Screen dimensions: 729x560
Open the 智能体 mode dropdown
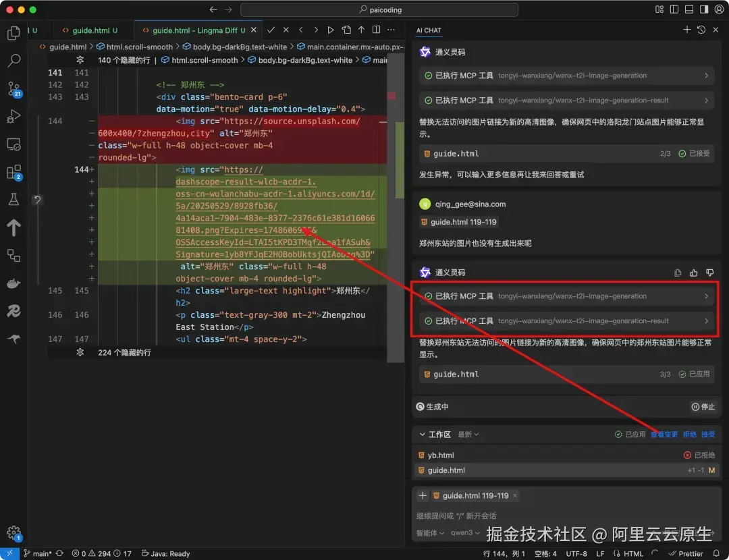(430, 533)
